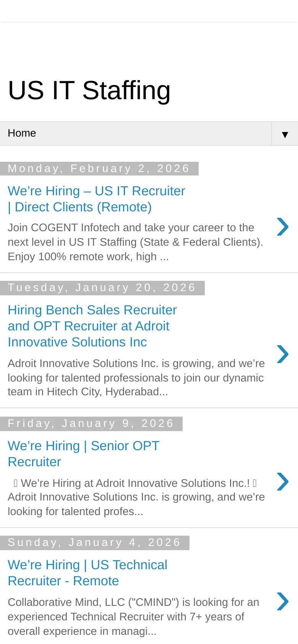Click the Friday January 9 2026 date banner
Image resolution: width=298 pixels, height=644 pixels.
pyautogui.click(x=91, y=423)
